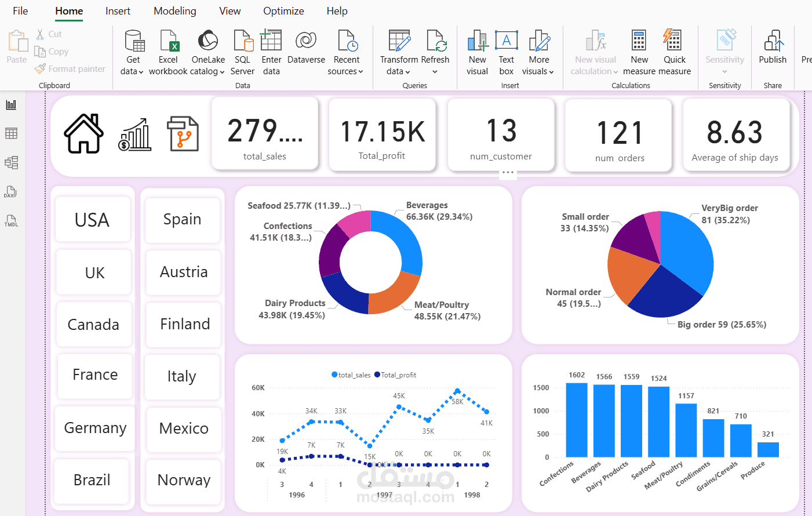The image size is (812, 516).
Task: Switch to Model view in sidebar
Action: [x=11, y=162]
